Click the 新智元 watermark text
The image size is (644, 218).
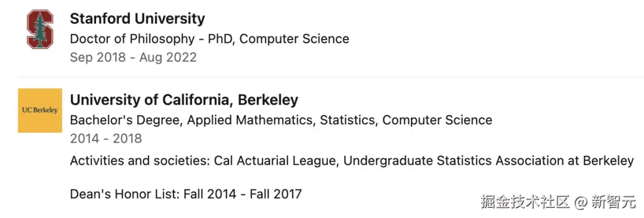(614, 202)
